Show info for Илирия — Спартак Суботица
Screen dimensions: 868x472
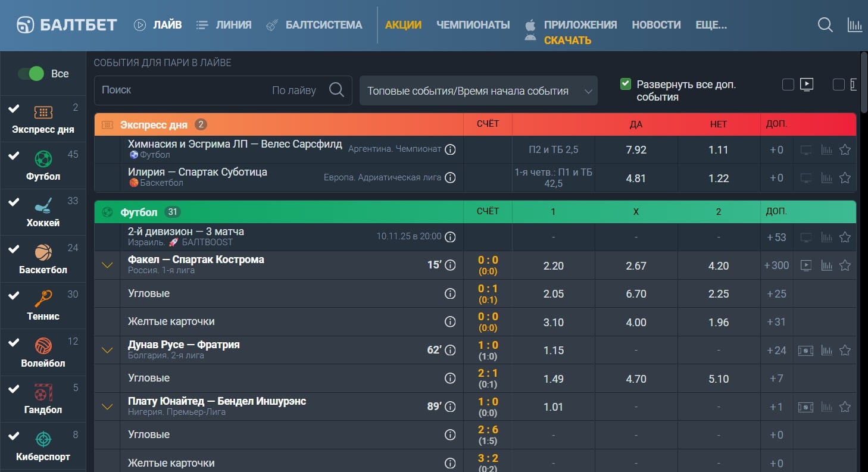(450, 177)
